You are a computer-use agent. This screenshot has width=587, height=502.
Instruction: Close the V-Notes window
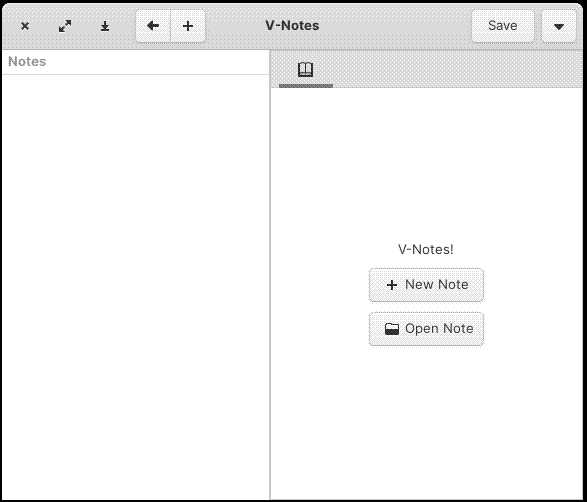(25, 26)
